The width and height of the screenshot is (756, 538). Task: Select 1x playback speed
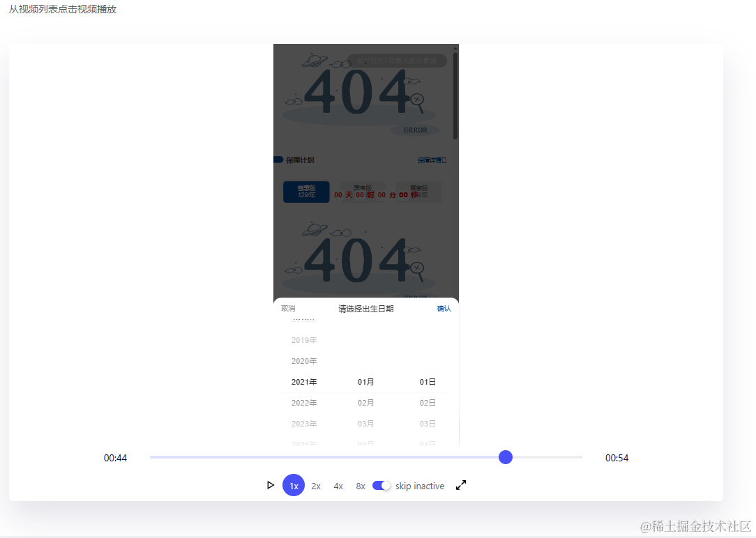pos(294,486)
